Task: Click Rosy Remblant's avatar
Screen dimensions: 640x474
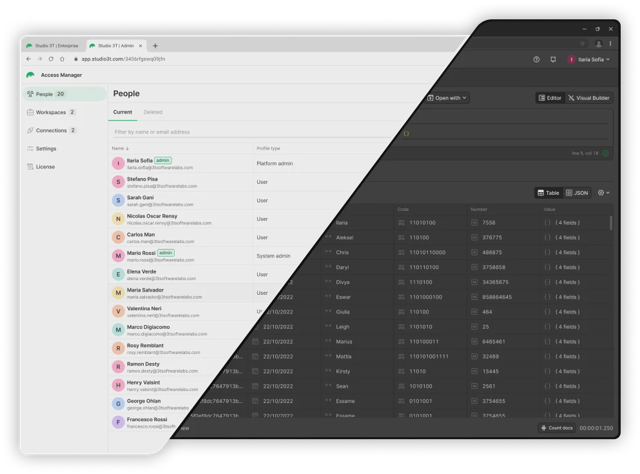Action: [118, 349]
